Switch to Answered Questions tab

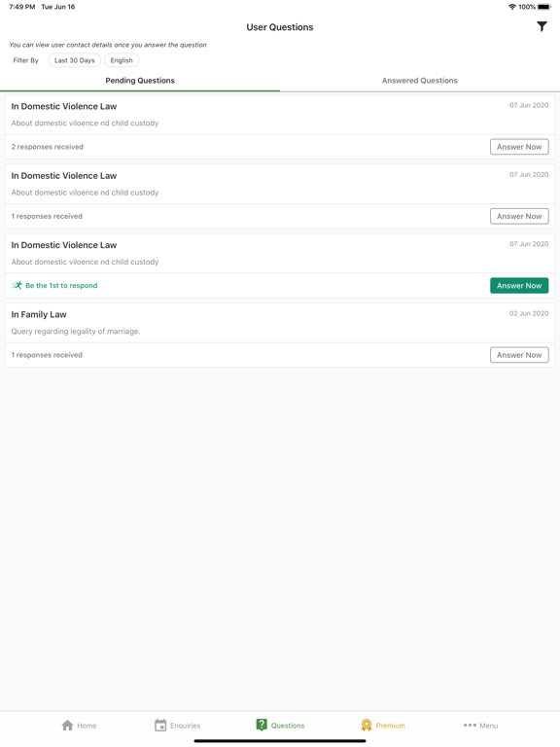tap(420, 81)
